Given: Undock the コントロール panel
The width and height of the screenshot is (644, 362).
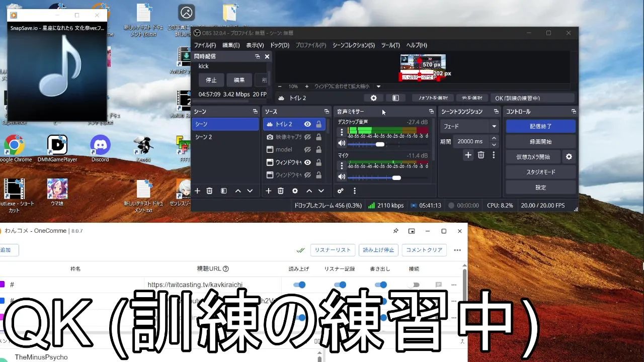Looking at the screenshot, I should 574,112.
